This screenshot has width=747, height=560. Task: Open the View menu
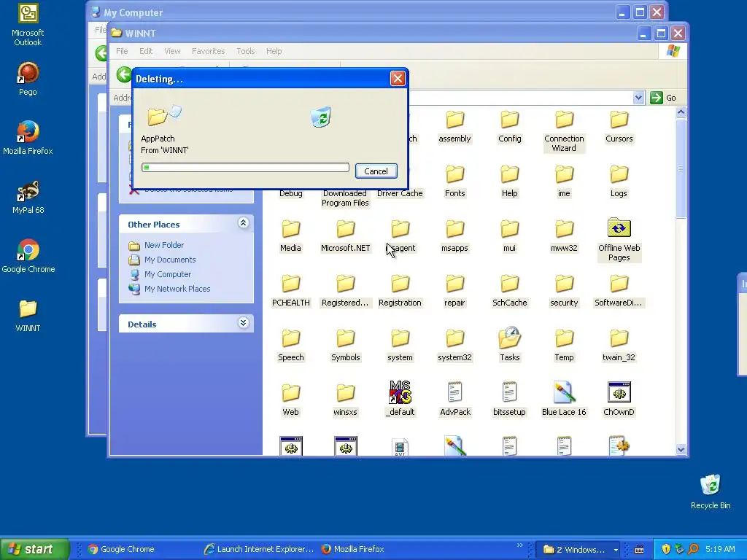[x=172, y=51]
